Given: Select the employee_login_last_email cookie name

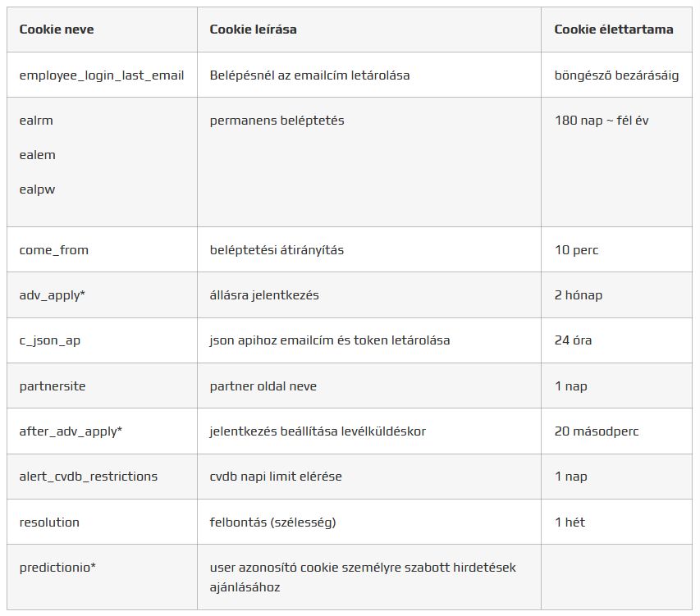Looking at the screenshot, I should click(x=102, y=75).
